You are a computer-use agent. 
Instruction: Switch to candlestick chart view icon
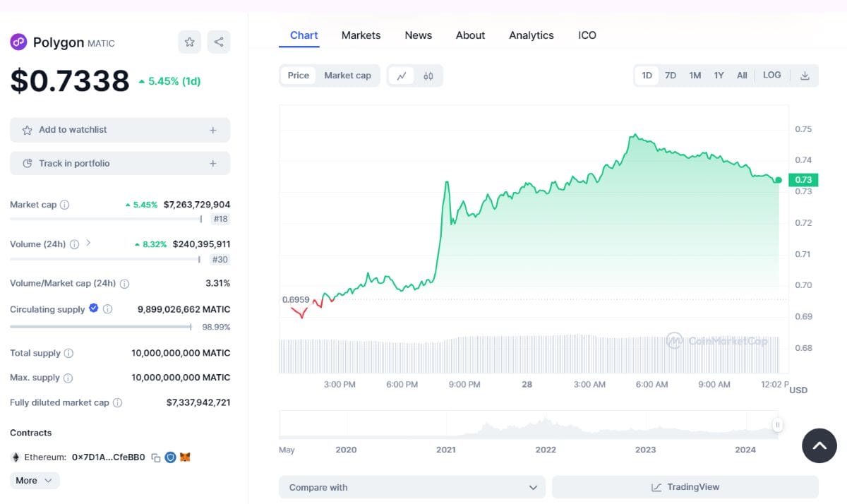point(428,76)
